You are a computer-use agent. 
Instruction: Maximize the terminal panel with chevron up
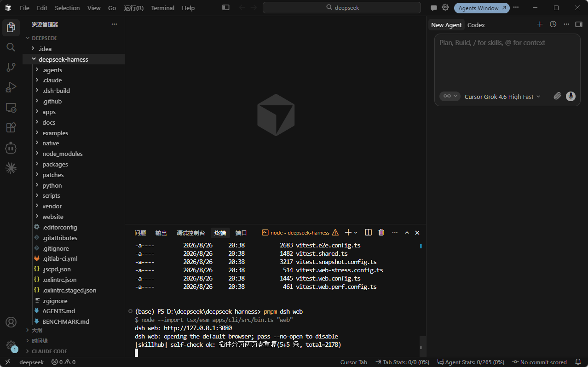(x=407, y=233)
